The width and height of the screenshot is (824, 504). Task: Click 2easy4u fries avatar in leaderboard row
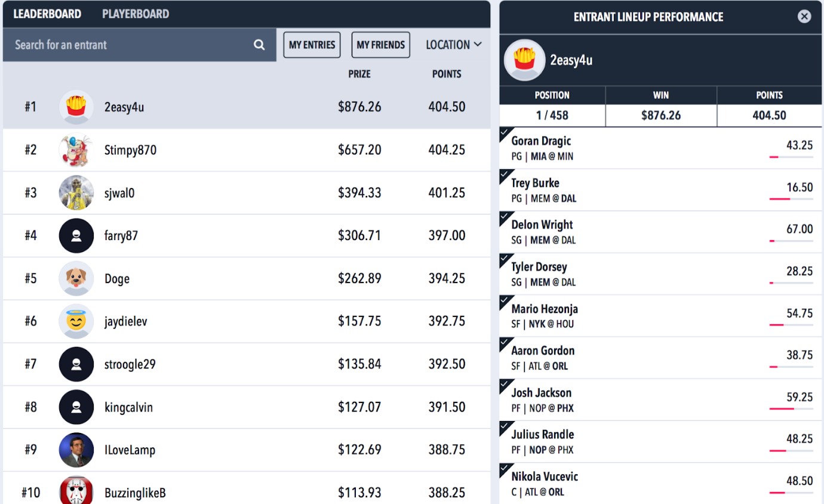(76, 107)
